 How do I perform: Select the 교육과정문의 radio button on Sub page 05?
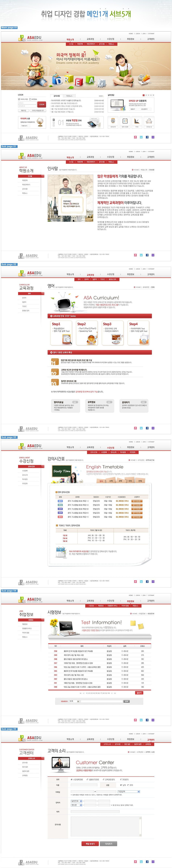tap(104, 779)
